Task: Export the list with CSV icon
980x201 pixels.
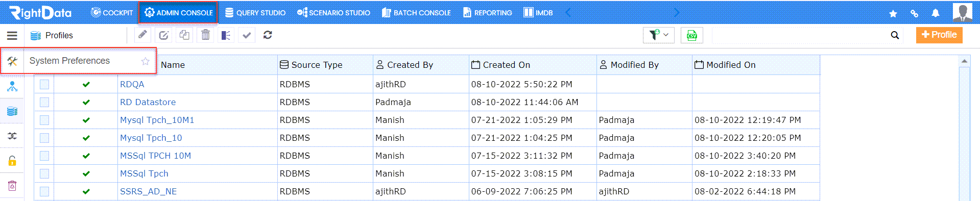Action: click(x=692, y=35)
